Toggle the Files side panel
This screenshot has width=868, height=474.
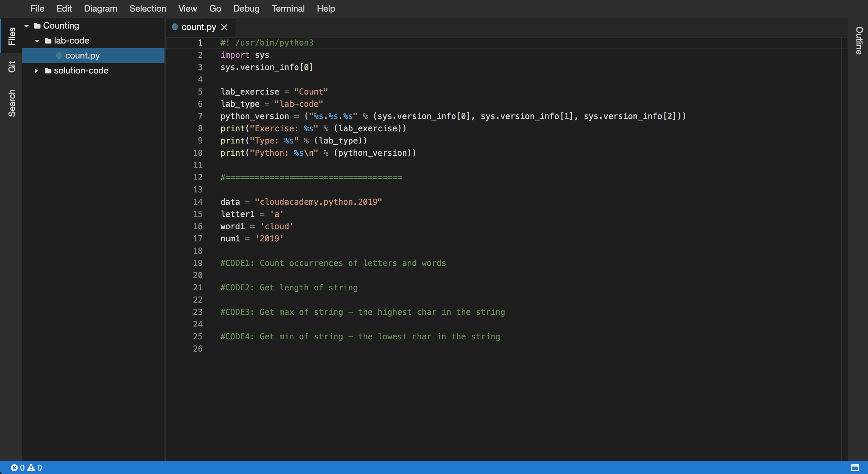coord(12,36)
